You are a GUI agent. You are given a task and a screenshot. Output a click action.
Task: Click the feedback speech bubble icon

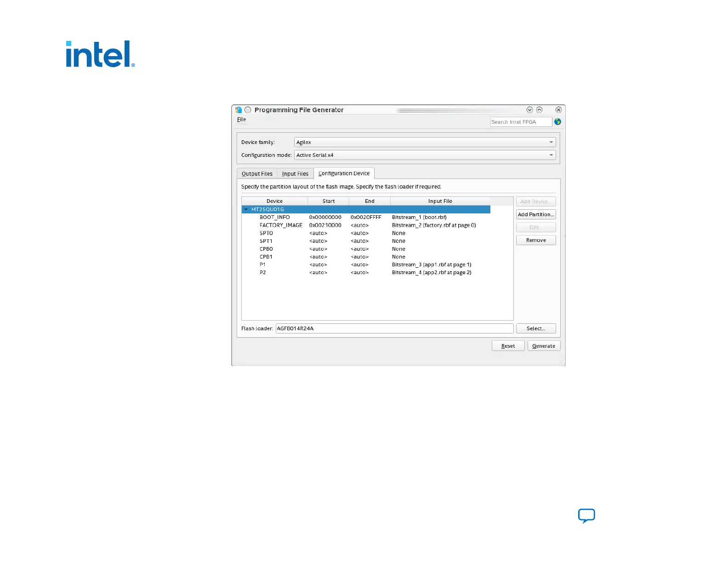pos(586,516)
